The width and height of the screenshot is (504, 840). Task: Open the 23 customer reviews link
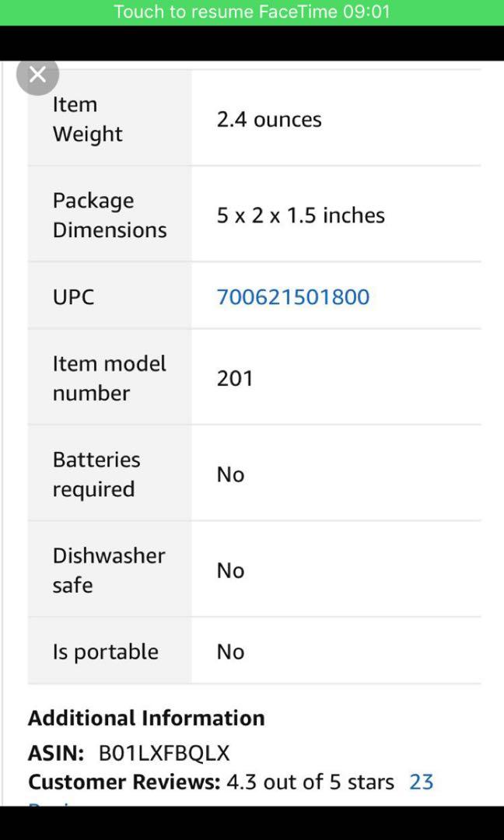[421, 782]
